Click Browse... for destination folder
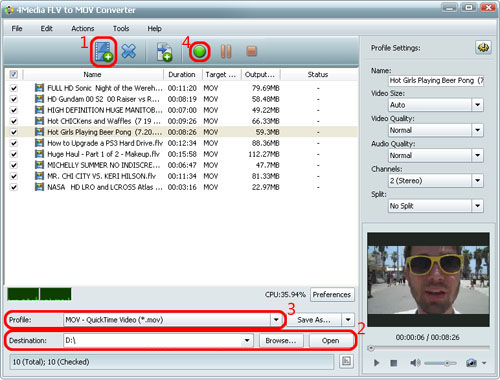Viewport: 500px width, 380px height. pos(281,341)
